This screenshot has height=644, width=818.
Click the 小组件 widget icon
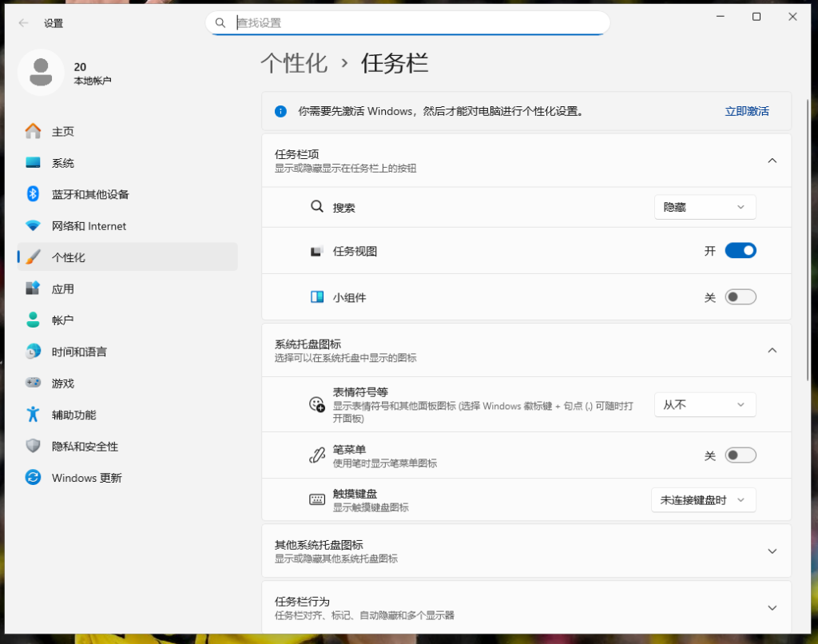click(316, 297)
